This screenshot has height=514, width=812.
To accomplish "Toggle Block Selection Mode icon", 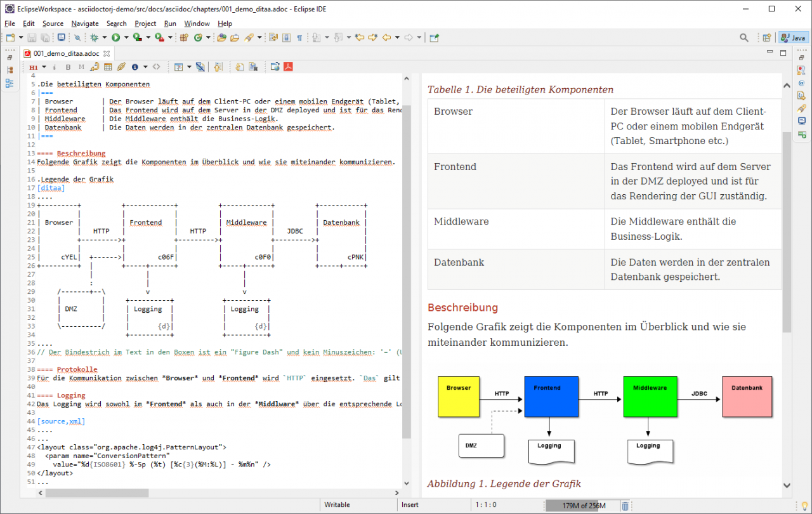I will 286,37.
